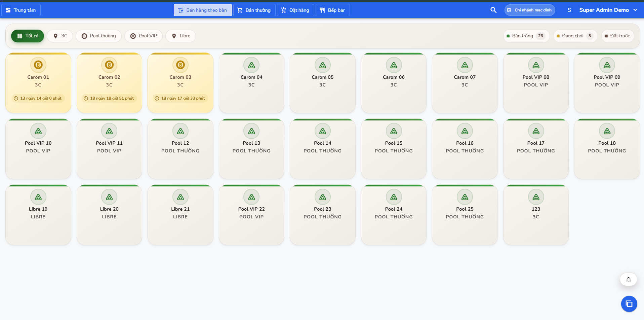Open the blue chat widget icon
The width and height of the screenshot is (644, 320).
coord(629,304)
